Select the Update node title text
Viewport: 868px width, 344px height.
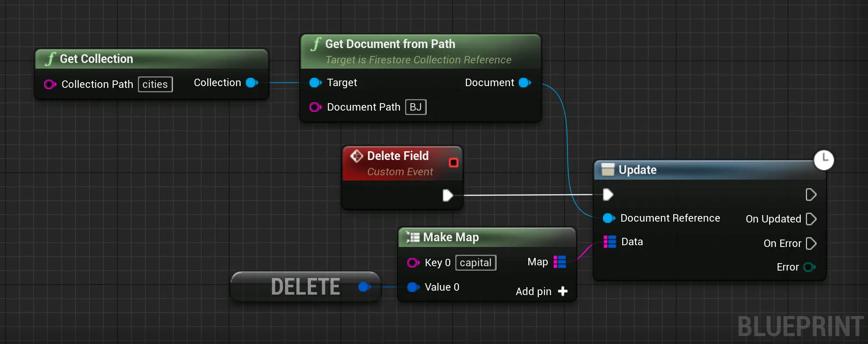tap(637, 170)
